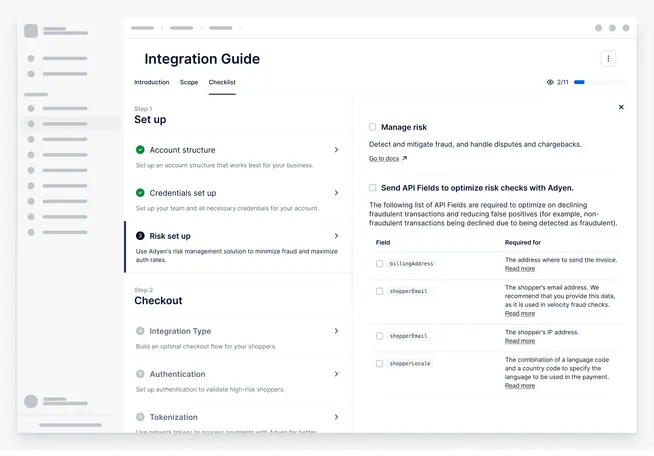This screenshot has height=456, width=654.
Task: Click the second circular icon in top-right header
Action: (x=612, y=28)
